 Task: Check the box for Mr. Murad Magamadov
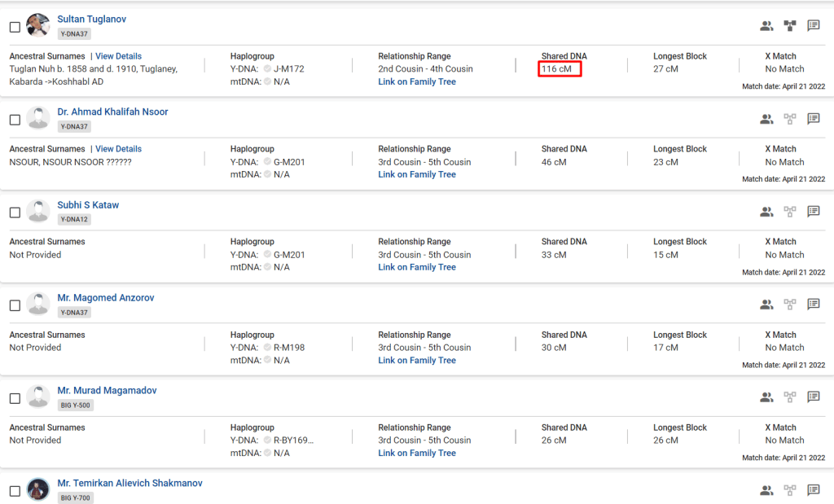[x=15, y=398]
